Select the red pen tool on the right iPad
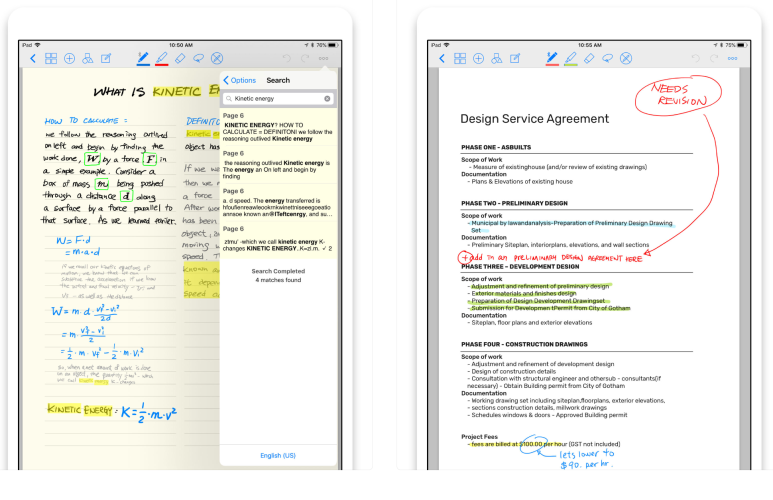Viewport: 773px width, 500px height. (552, 59)
